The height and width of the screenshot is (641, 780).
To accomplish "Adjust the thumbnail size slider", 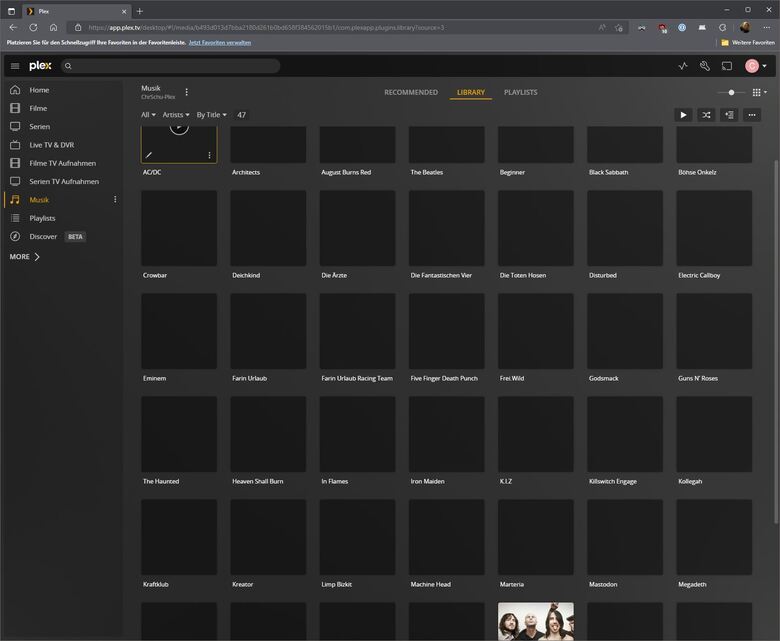I will pyautogui.click(x=731, y=92).
